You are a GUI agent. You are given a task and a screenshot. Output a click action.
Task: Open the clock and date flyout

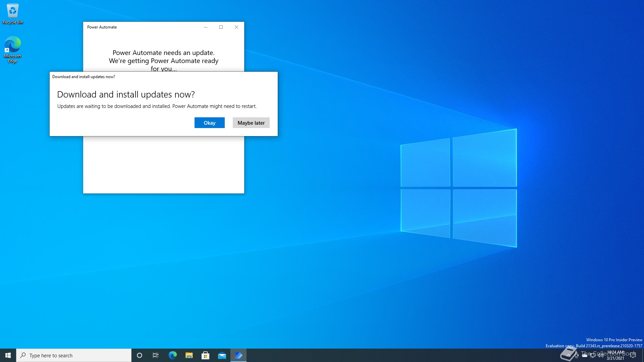pos(615,355)
